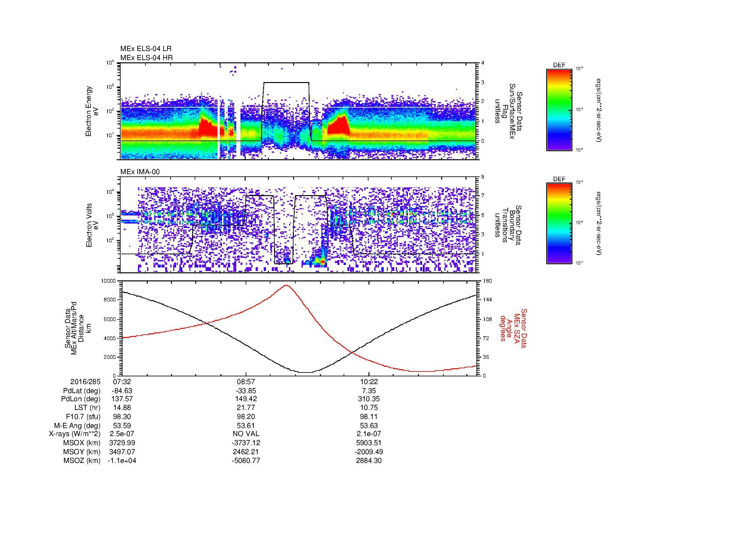This screenshot has width=756, height=534.
Task: Click the MSOY value -2009.49
Action: pos(369,452)
